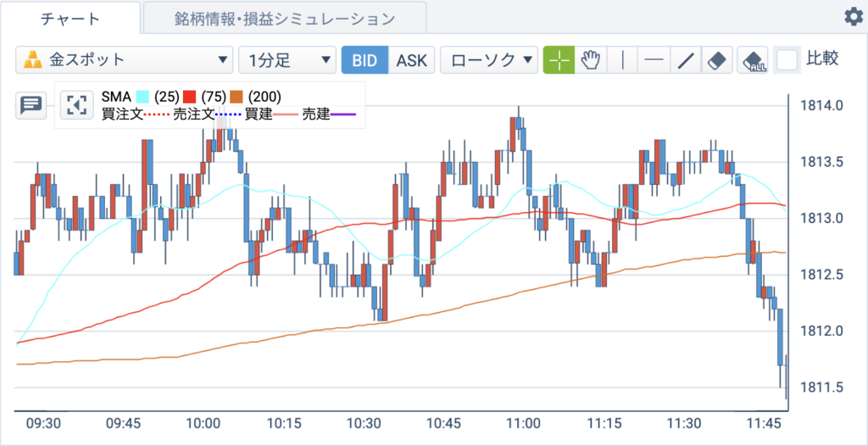
Task: Select the diagonal trend line tool
Action: pos(686,60)
